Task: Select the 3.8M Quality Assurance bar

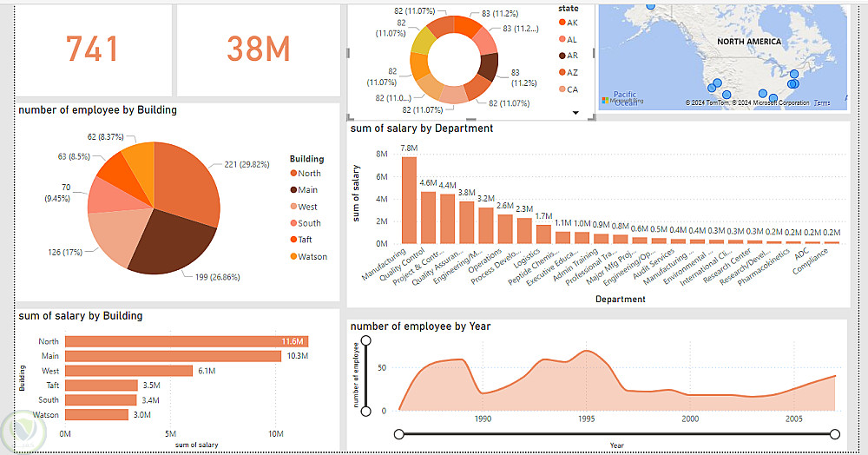Action: coord(467,222)
